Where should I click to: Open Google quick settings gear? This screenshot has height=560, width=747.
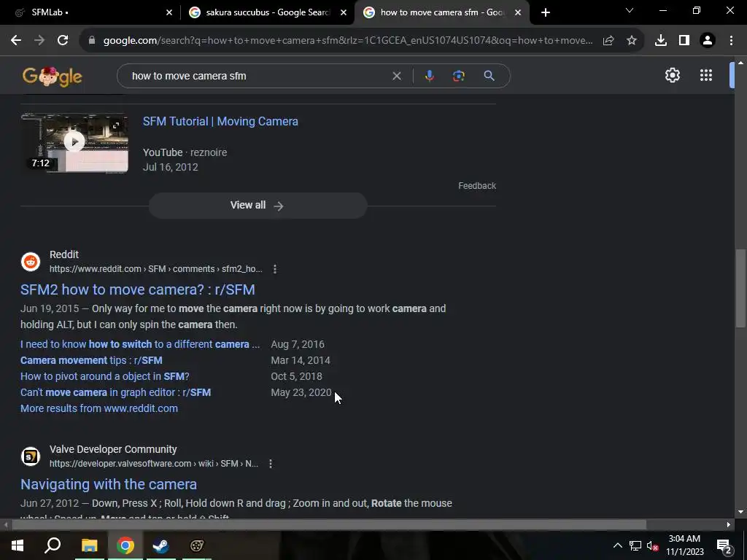pos(672,75)
